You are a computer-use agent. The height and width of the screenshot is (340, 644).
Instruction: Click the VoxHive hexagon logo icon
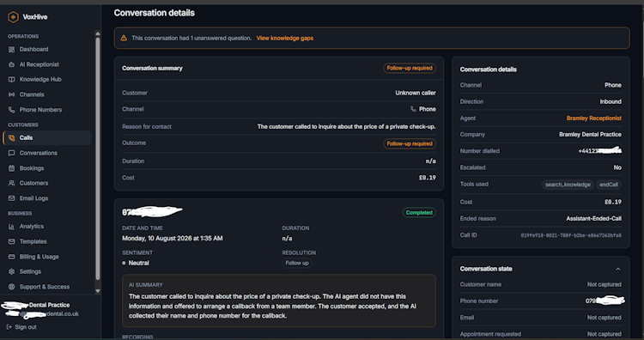tap(13, 17)
